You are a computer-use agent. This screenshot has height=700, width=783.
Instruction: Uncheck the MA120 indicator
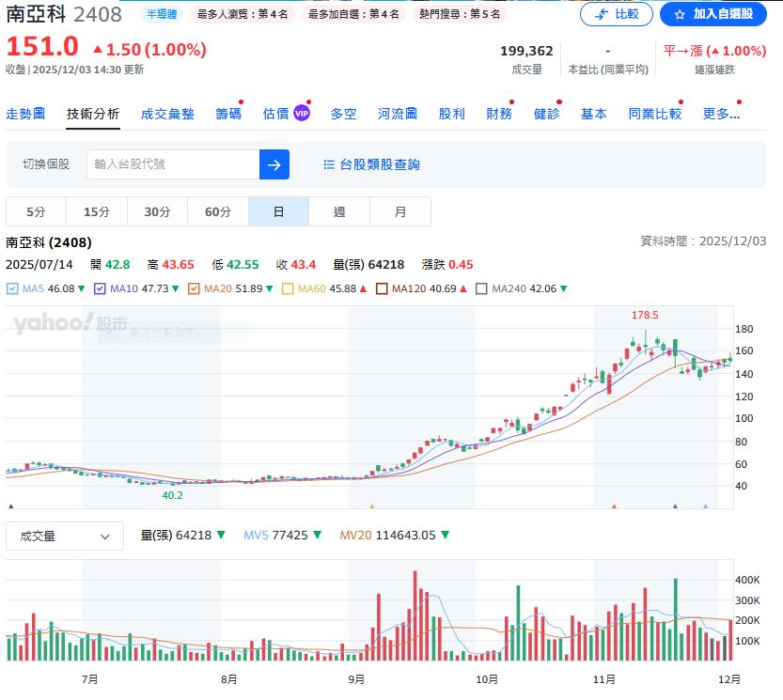tap(382, 288)
